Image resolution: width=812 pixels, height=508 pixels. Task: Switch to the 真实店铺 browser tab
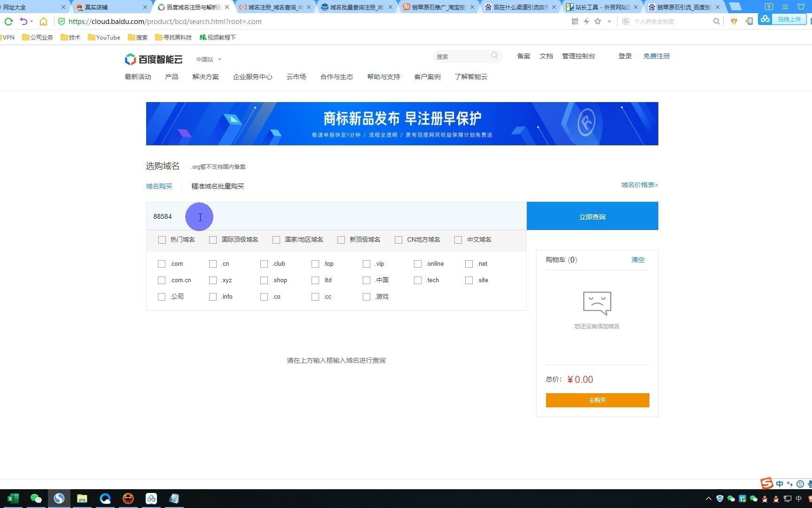[110, 7]
